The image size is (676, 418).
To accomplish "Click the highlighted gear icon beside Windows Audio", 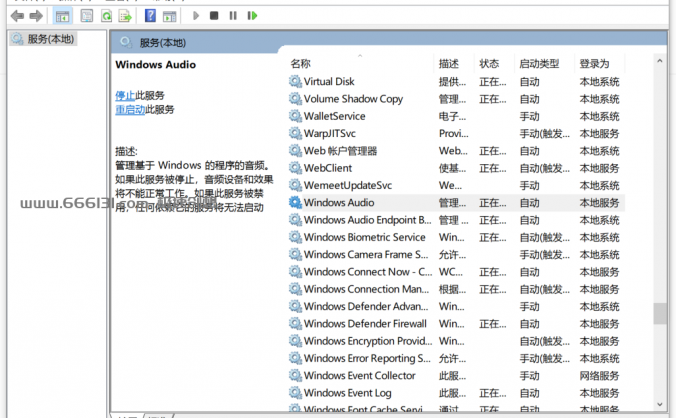I will tap(295, 203).
